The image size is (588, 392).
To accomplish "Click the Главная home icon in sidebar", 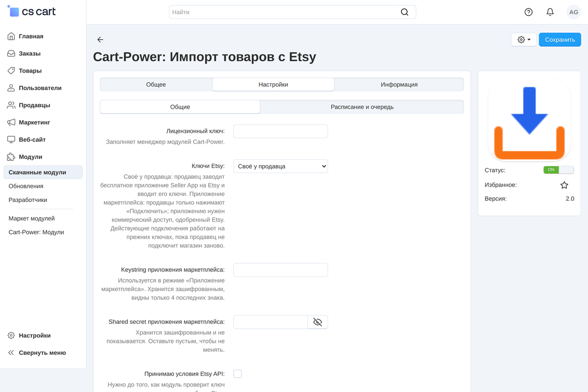I will pos(11,36).
